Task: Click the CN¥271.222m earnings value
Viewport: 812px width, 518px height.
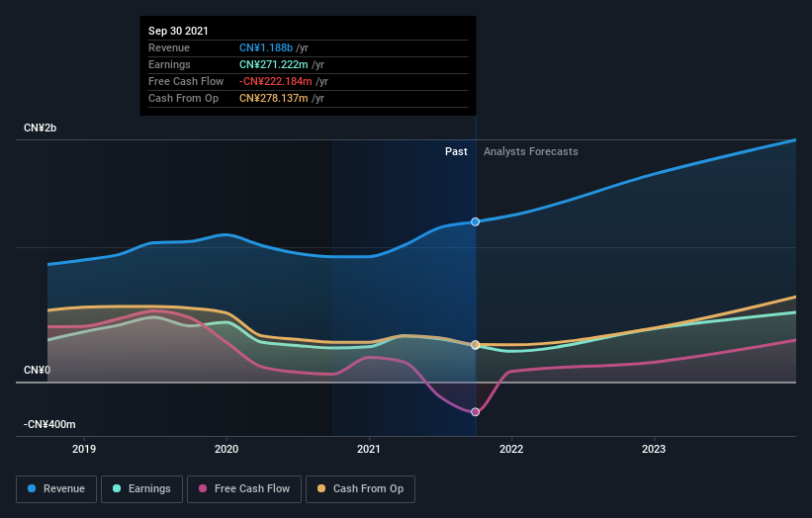Action: point(273,64)
